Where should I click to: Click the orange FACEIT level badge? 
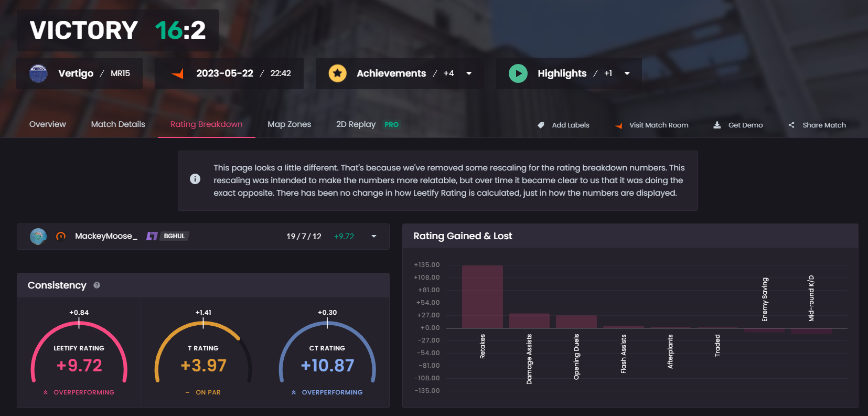click(x=61, y=237)
